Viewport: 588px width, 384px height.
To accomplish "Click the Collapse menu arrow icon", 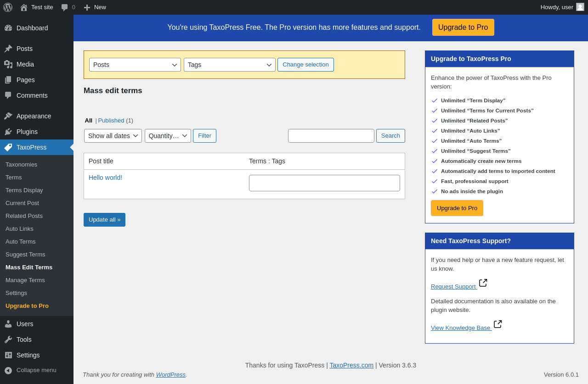I will pos(8,370).
